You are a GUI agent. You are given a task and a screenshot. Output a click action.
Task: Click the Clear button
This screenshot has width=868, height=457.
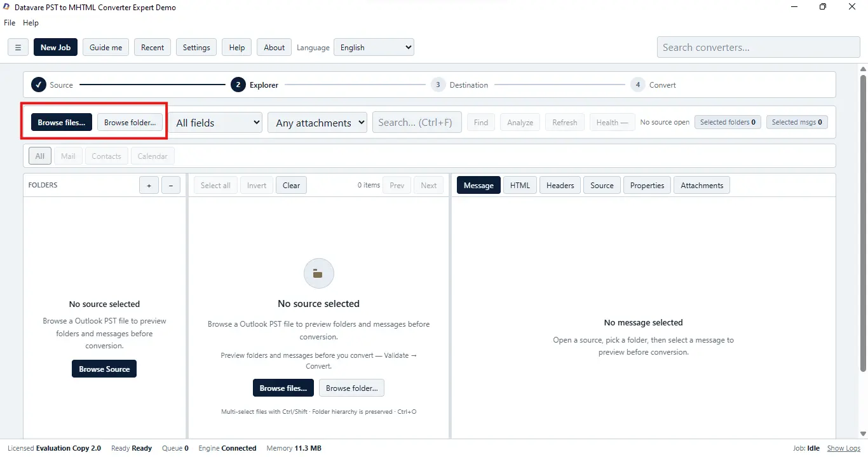coord(291,185)
